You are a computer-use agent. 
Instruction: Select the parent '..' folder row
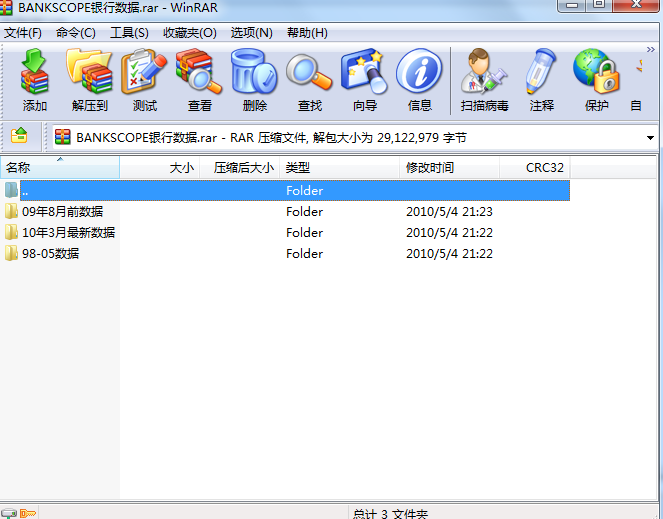[285, 190]
